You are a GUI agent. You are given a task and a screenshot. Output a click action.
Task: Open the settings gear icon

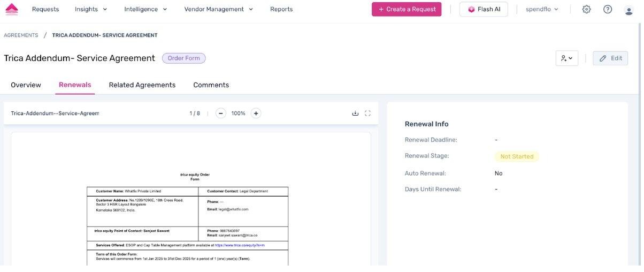pos(586,9)
